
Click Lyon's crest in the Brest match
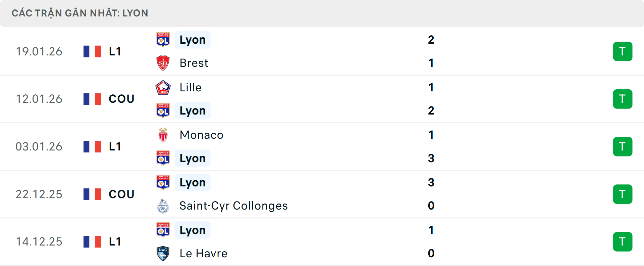(163, 40)
